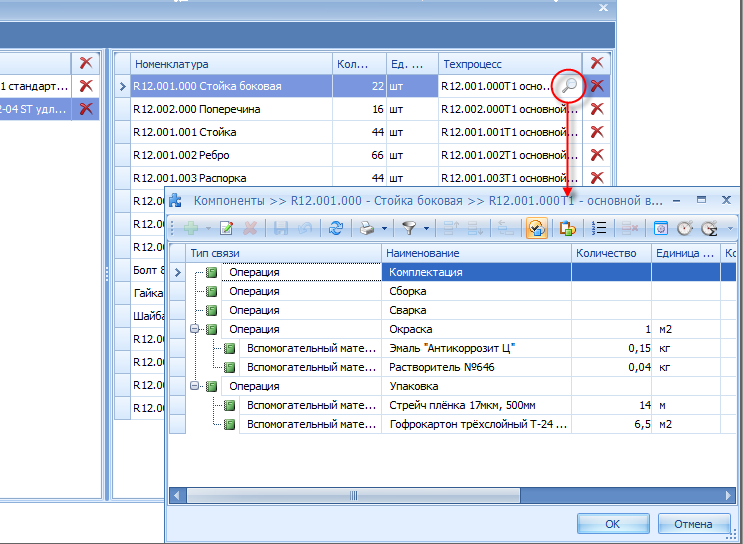The image size is (743, 544).
Task: Click the stopwatch with sigma icon
Action: click(x=709, y=228)
